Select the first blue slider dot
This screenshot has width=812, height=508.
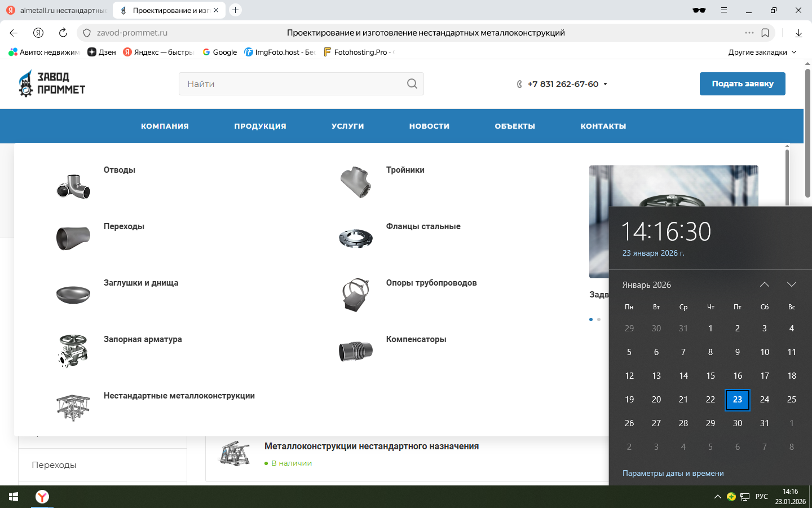click(591, 319)
